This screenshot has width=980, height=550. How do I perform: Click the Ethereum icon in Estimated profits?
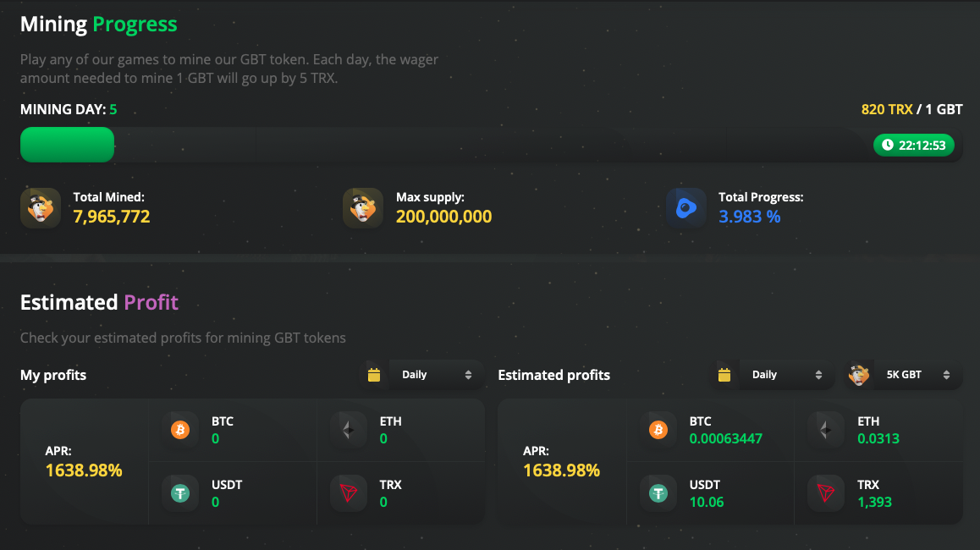[826, 430]
